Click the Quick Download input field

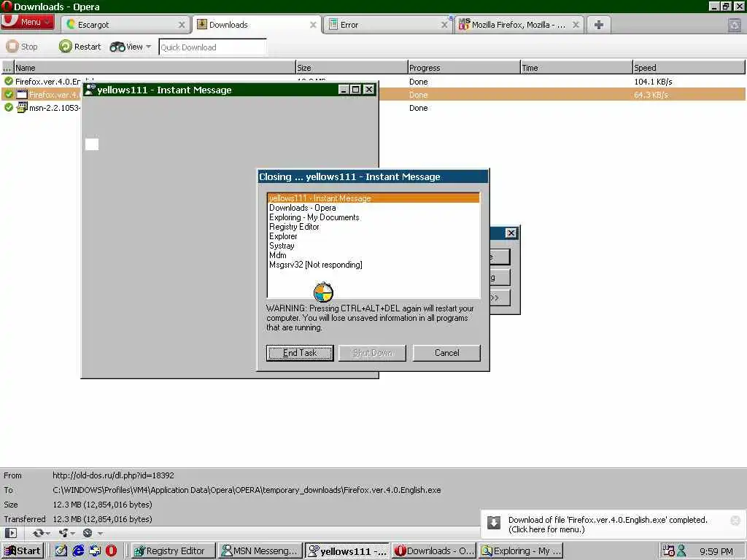pyautogui.click(x=212, y=47)
